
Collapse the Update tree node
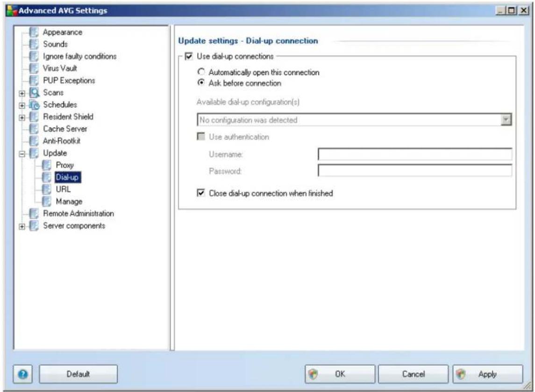[22, 154]
